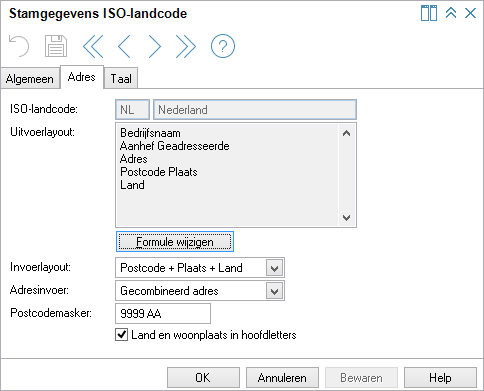Screen dimensions: 484x391
Task: Go to previous record arrow
Action: click(124, 46)
